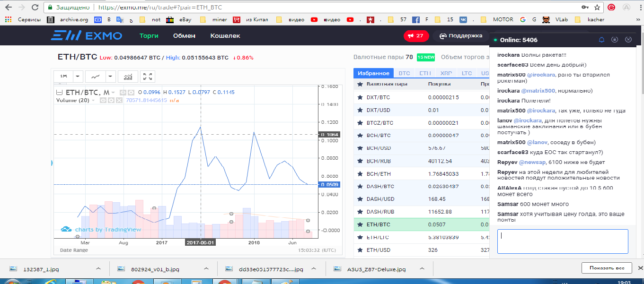Toggle Volume indicator visibility eye

coord(103,100)
